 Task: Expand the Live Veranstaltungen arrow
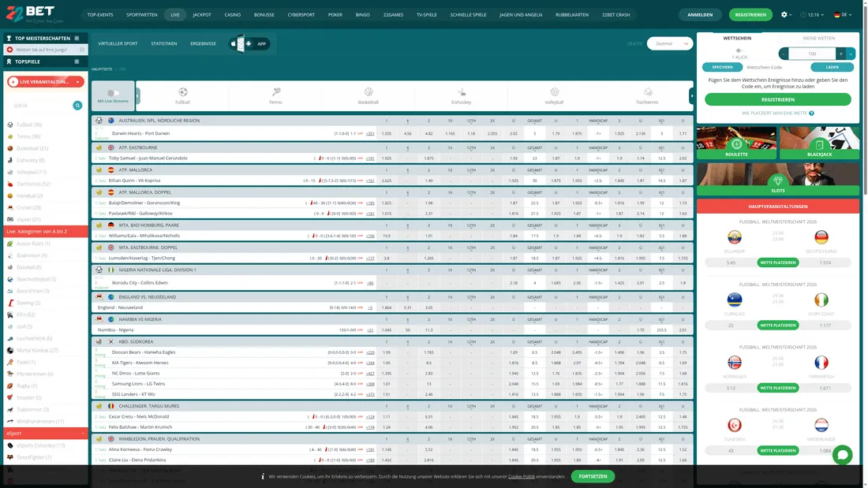(78, 82)
